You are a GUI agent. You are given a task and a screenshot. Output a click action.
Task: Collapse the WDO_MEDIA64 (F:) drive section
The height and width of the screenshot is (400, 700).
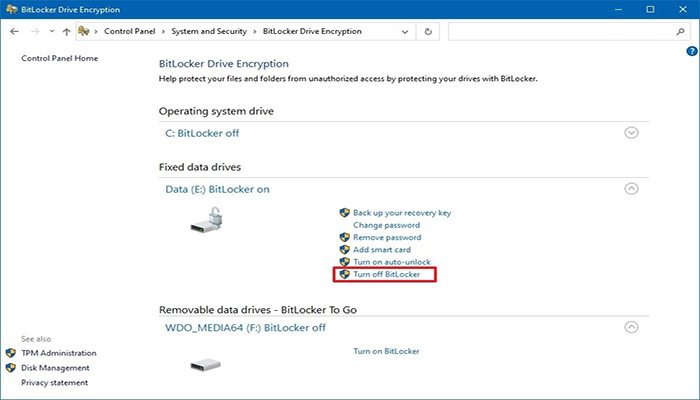point(631,327)
